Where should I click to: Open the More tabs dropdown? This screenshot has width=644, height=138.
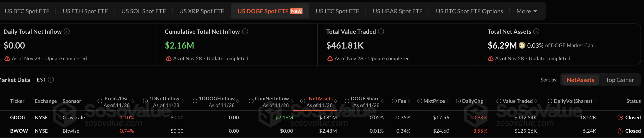point(527,11)
